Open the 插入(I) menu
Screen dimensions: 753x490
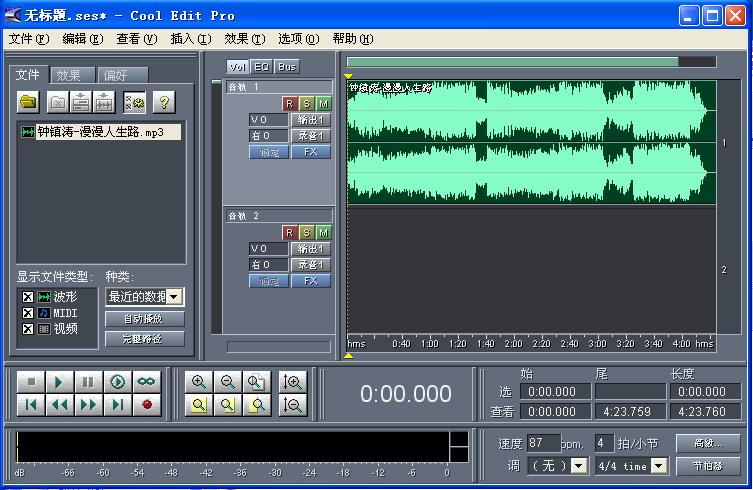(x=191, y=39)
